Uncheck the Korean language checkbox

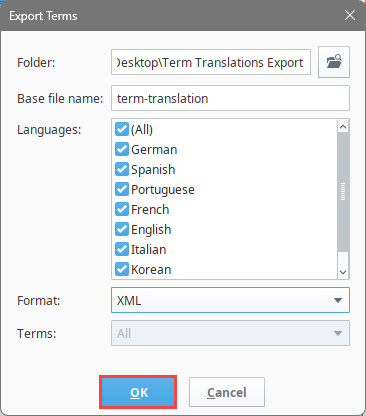coord(122,269)
